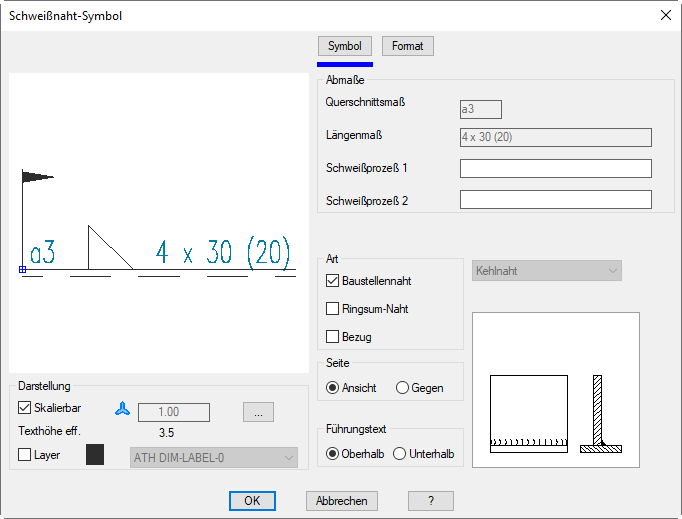
Task: Enable the Layer checkbox
Action: point(26,455)
